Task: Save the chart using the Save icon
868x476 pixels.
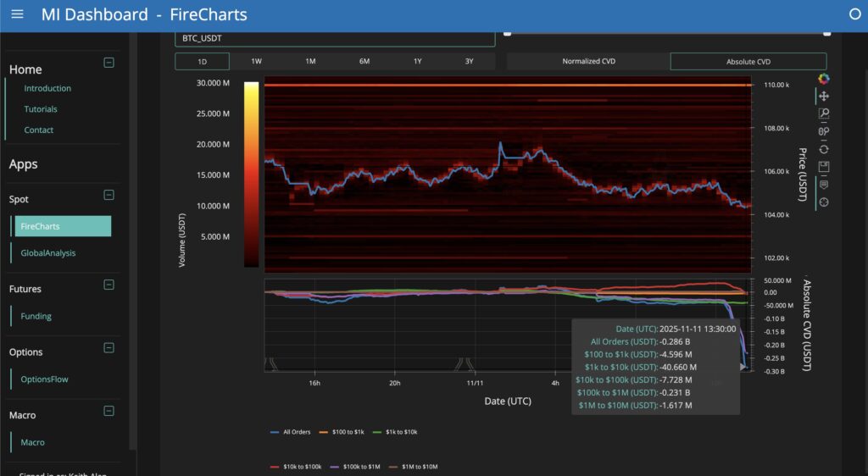Action: pyautogui.click(x=823, y=167)
